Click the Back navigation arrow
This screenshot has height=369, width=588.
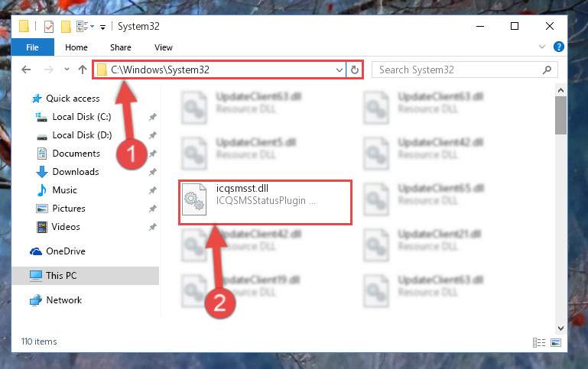coord(26,70)
